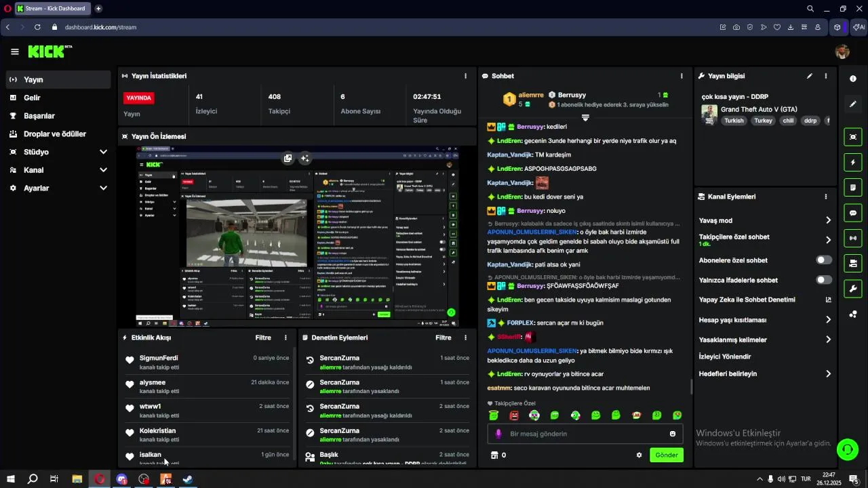Open Takipçilere özel sohbet options arrow
The image size is (868, 488).
tap(828, 240)
